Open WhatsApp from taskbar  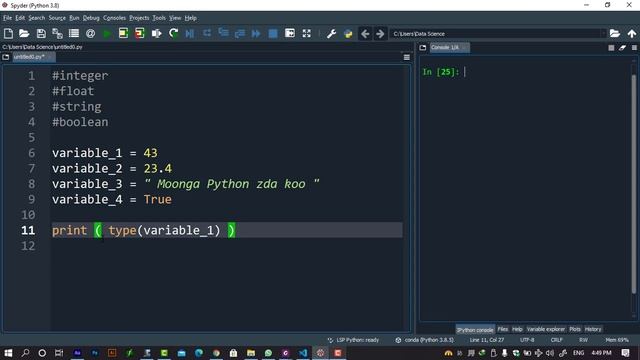[x=268, y=353]
